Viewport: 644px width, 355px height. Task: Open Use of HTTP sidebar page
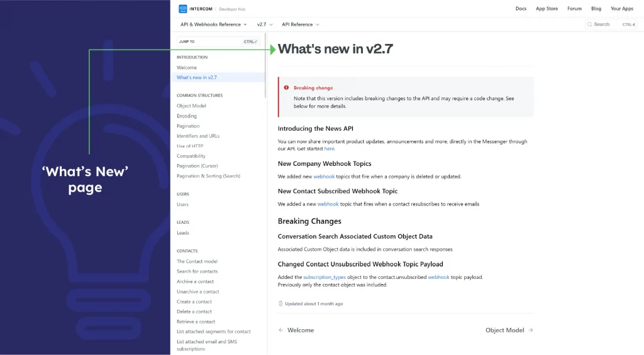pyautogui.click(x=190, y=146)
